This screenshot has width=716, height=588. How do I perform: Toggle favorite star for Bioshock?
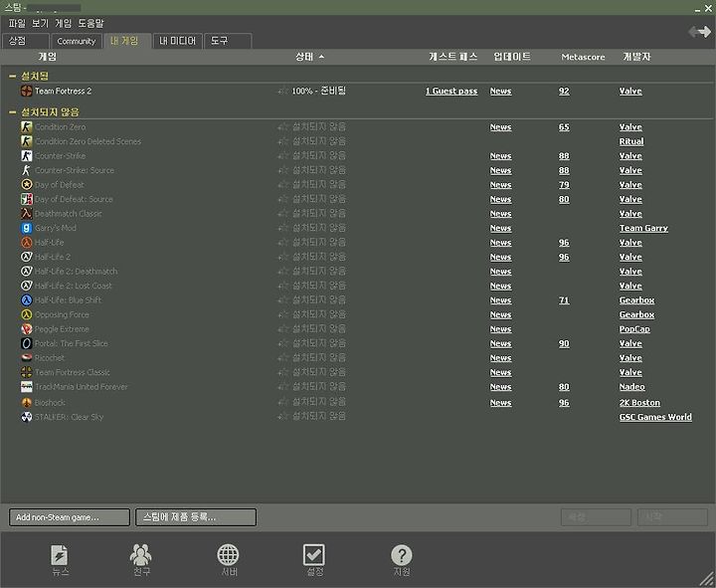[x=283, y=403]
